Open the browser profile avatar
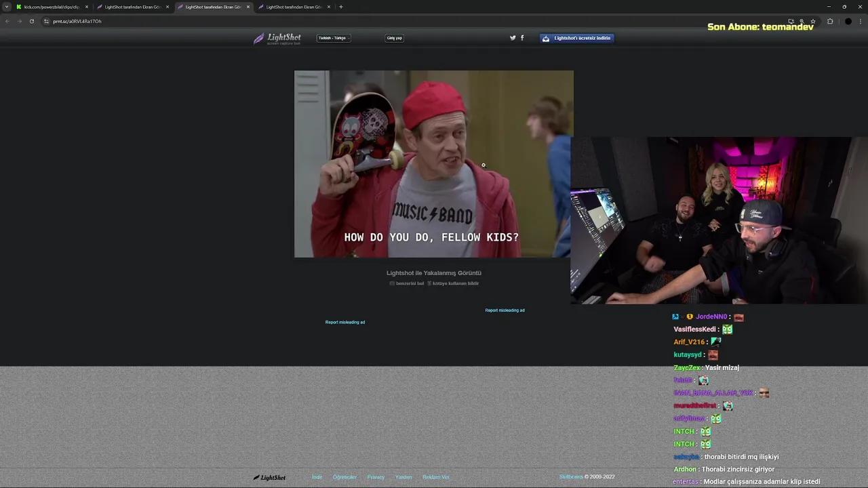Screen dimensions: 868x488 [x=848, y=21]
